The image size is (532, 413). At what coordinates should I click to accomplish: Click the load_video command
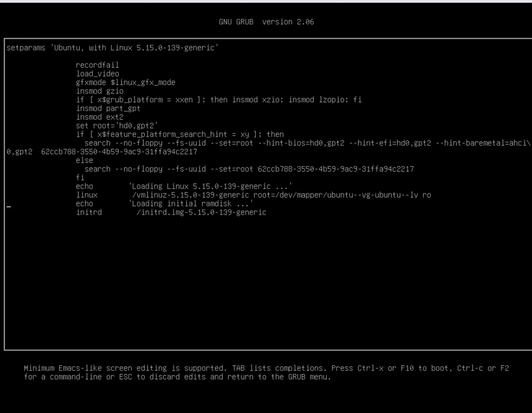(97, 74)
